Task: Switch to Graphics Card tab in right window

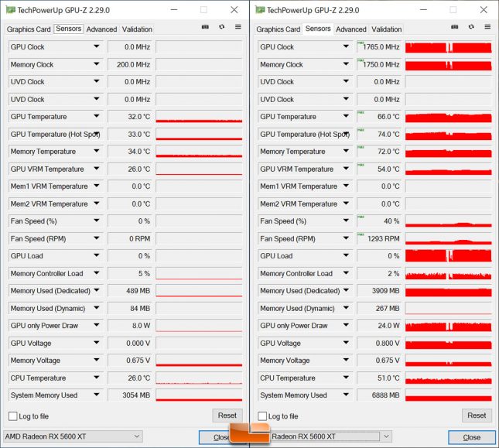Action: coord(279,29)
